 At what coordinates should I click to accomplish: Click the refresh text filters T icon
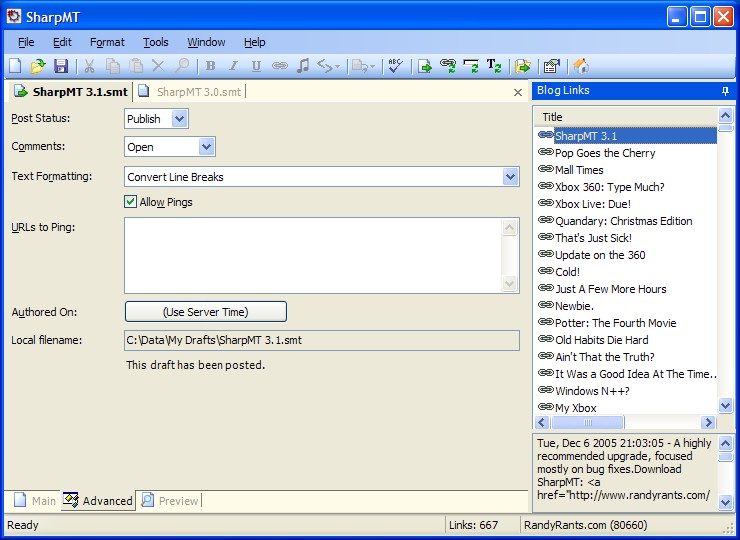tap(494, 66)
